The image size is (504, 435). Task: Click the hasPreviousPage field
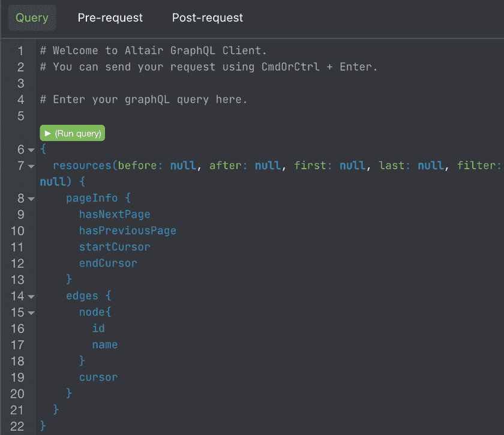(x=127, y=230)
